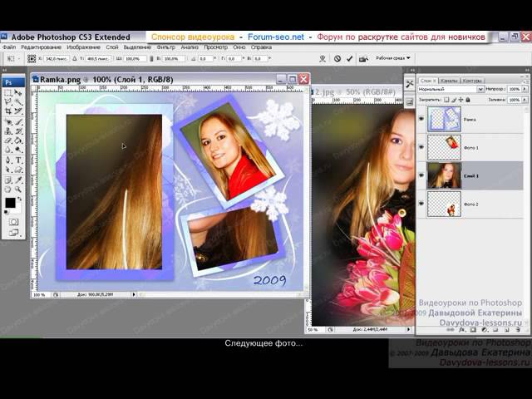Commit the transform with the checkmark
The height and width of the screenshot is (399, 532).
(349, 59)
